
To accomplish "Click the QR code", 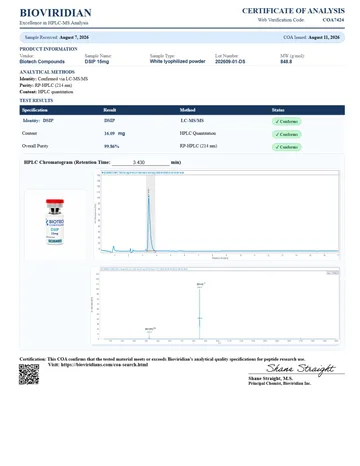I will pos(29,374).
